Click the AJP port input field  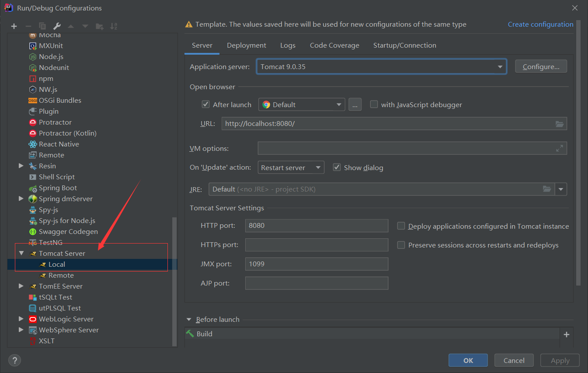click(x=317, y=283)
